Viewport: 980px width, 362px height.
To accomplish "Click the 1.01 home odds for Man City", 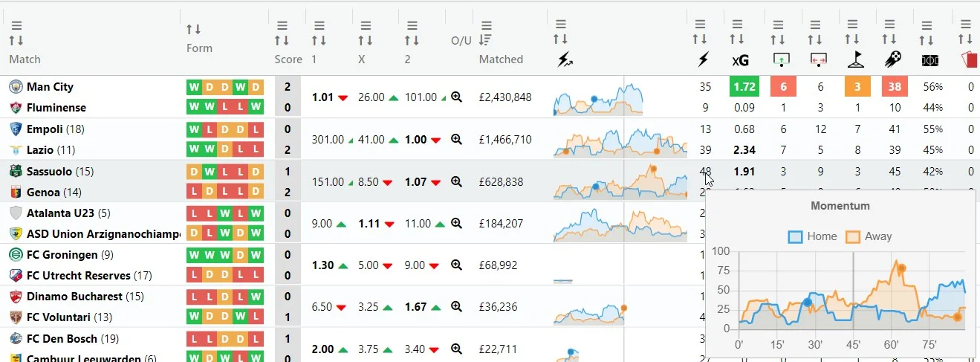I will point(322,97).
